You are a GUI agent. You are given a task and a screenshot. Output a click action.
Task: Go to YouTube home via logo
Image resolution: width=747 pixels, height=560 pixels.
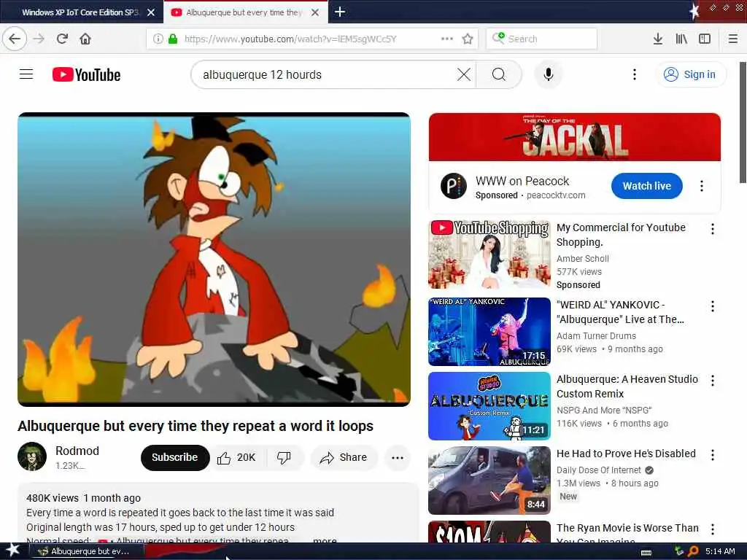86,75
